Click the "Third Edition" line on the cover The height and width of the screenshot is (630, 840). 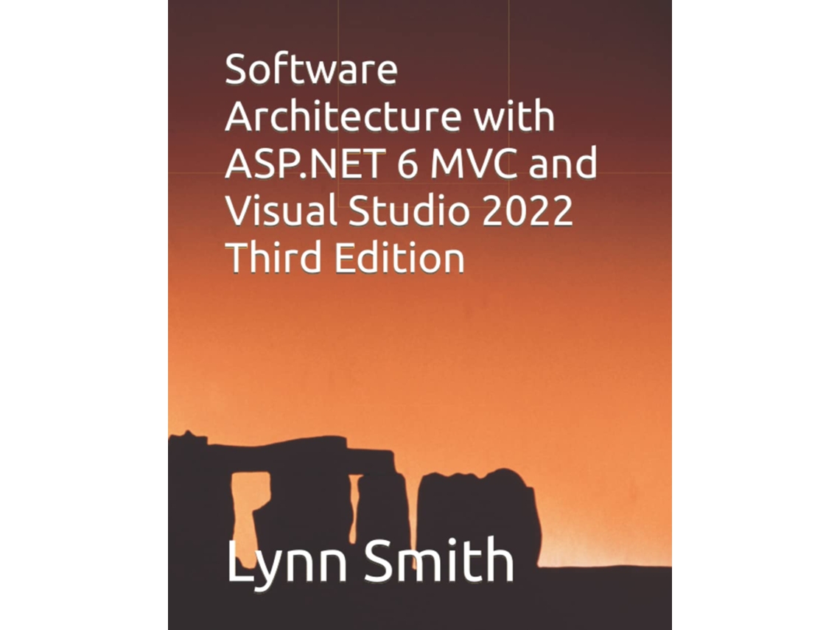pyautogui.click(x=346, y=257)
